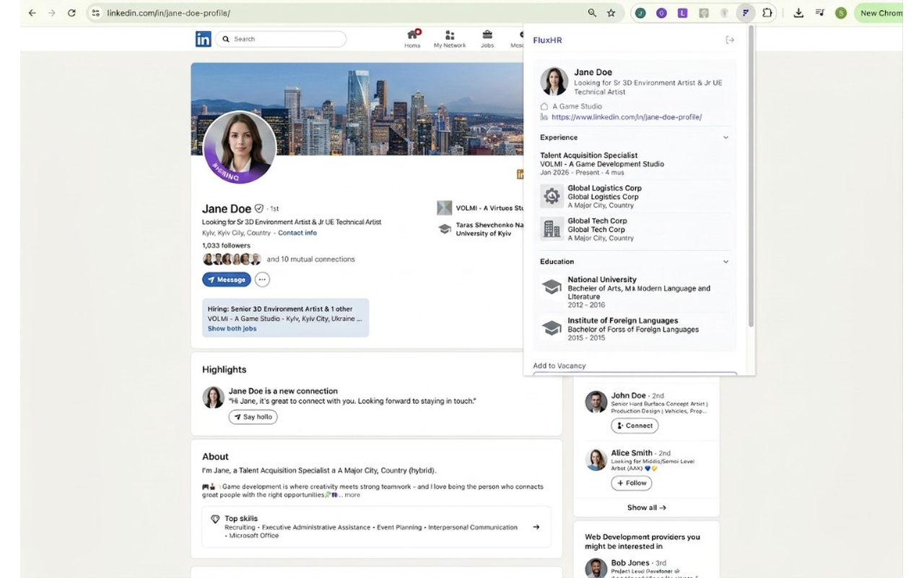Click the browser forward arrow
The height and width of the screenshot is (578, 924).
(51, 13)
